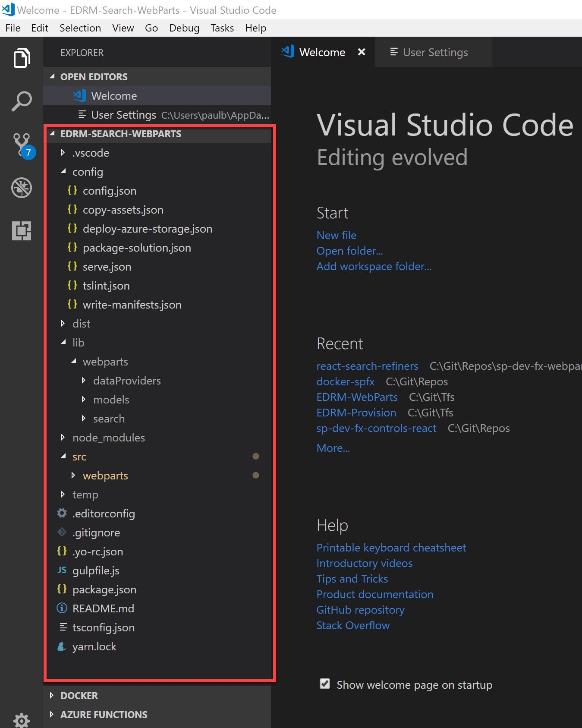Open the Tasks menu
This screenshot has width=582, height=728.
[x=222, y=28]
